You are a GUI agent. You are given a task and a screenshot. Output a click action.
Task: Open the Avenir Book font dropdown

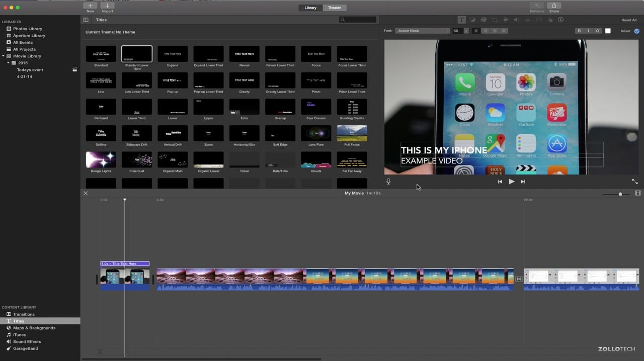click(422, 31)
